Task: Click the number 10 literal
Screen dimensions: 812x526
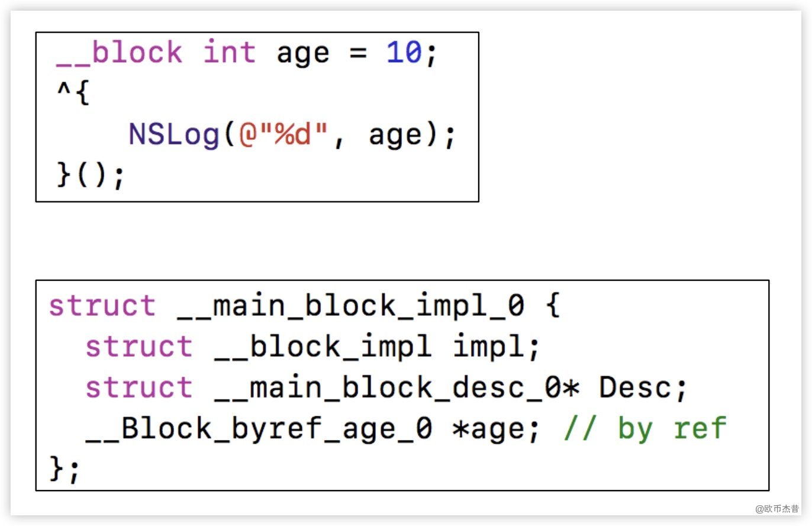Action: pos(404,53)
